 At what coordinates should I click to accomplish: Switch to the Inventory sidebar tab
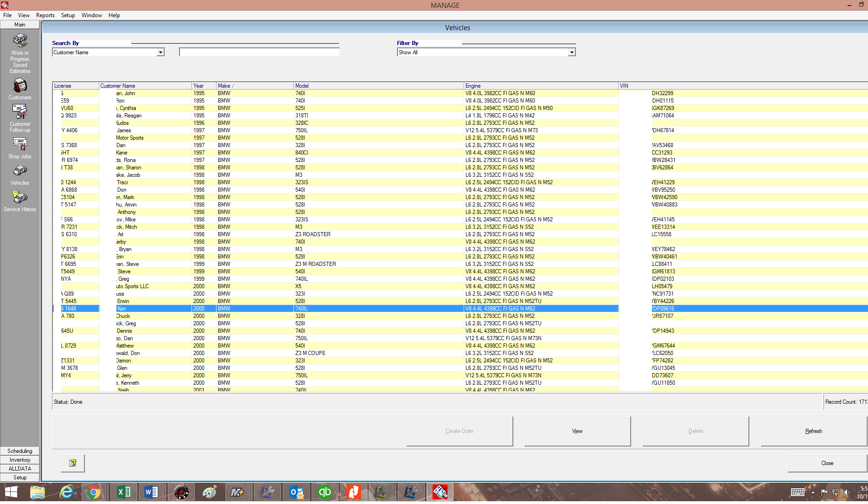pos(20,460)
